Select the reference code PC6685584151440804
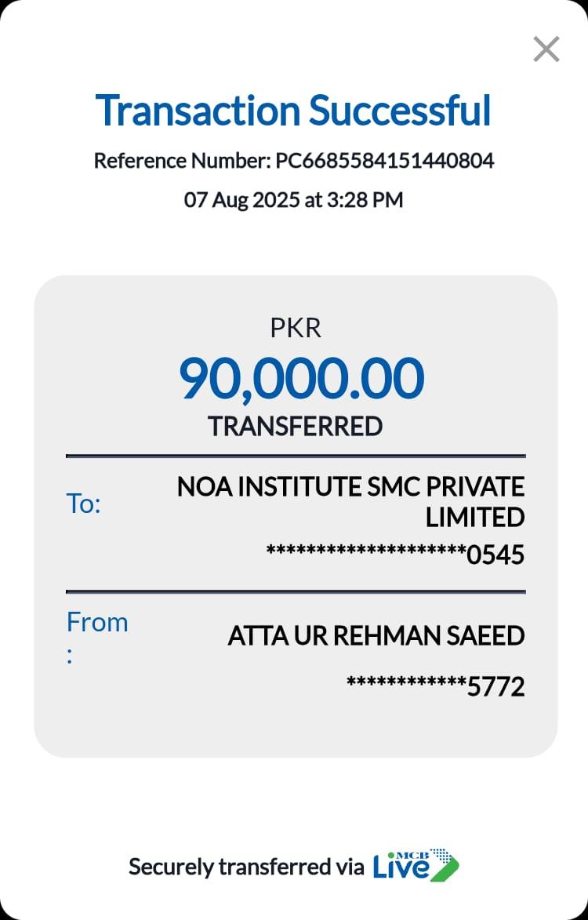 (384, 161)
